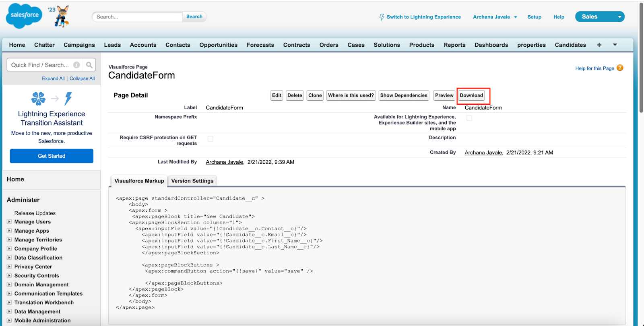644x326 pixels.
Task: Click the top Search button
Action: [194, 17]
